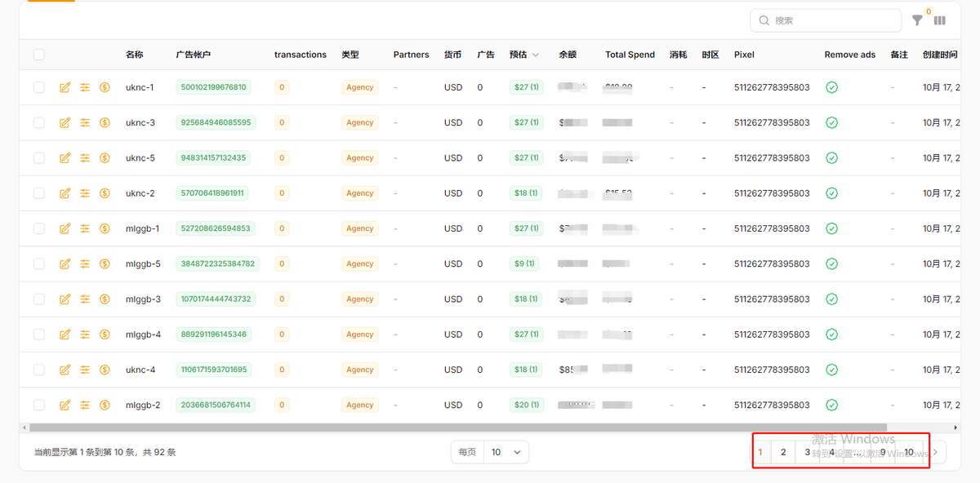Open settings sliders icon for uknc-3
Screen dimensions: 980x483
(85, 122)
